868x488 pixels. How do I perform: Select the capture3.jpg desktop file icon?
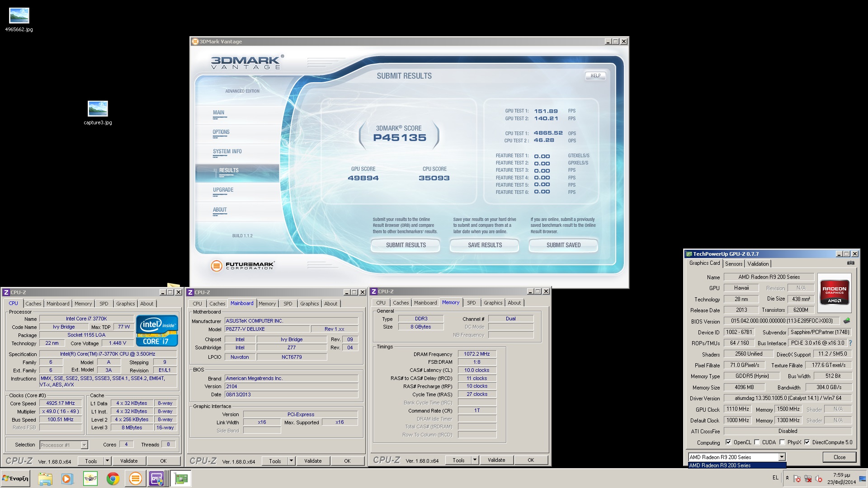pyautogui.click(x=98, y=113)
